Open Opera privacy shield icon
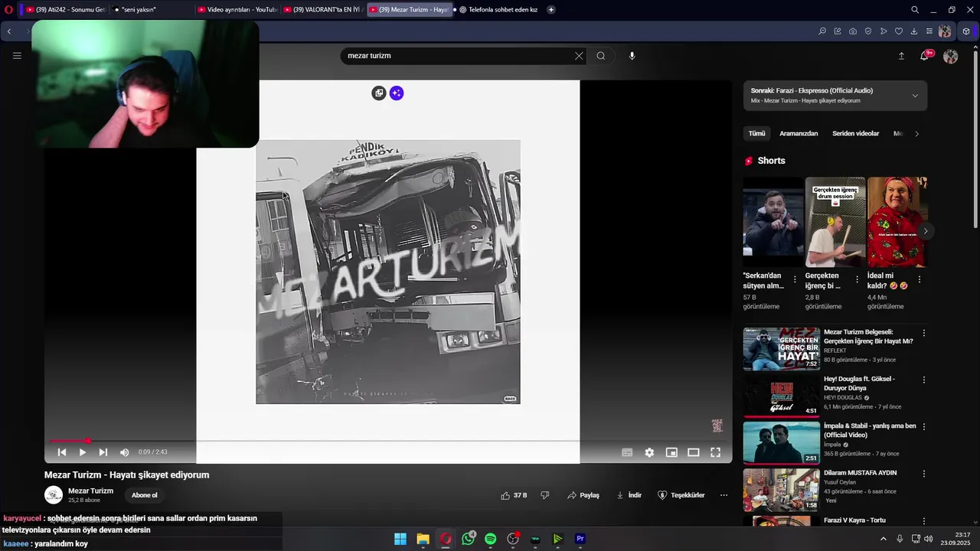 (x=868, y=31)
